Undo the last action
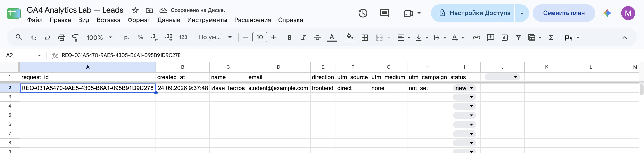 coord(34,37)
